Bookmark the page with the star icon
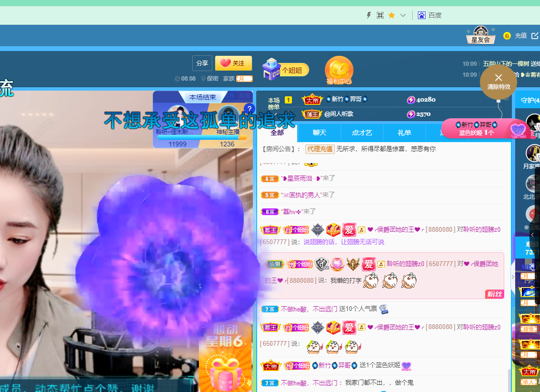The height and width of the screenshot is (392, 540). pyautogui.click(x=392, y=15)
